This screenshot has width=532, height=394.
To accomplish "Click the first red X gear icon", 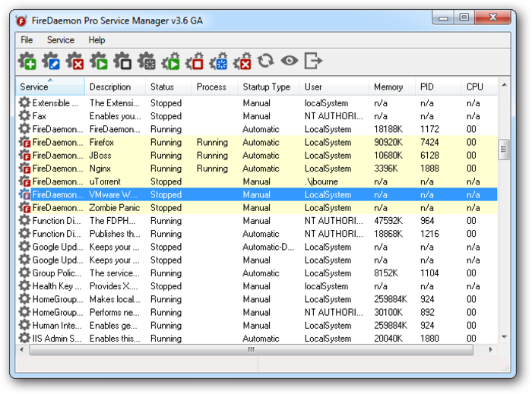I will pos(74,61).
